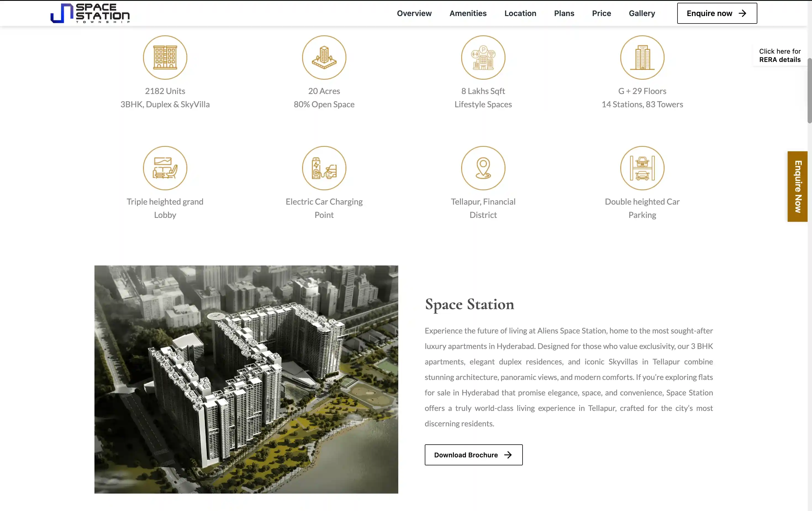The height and width of the screenshot is (511, 812).
Task: Click the Download Brochure button
Action: 473,455
